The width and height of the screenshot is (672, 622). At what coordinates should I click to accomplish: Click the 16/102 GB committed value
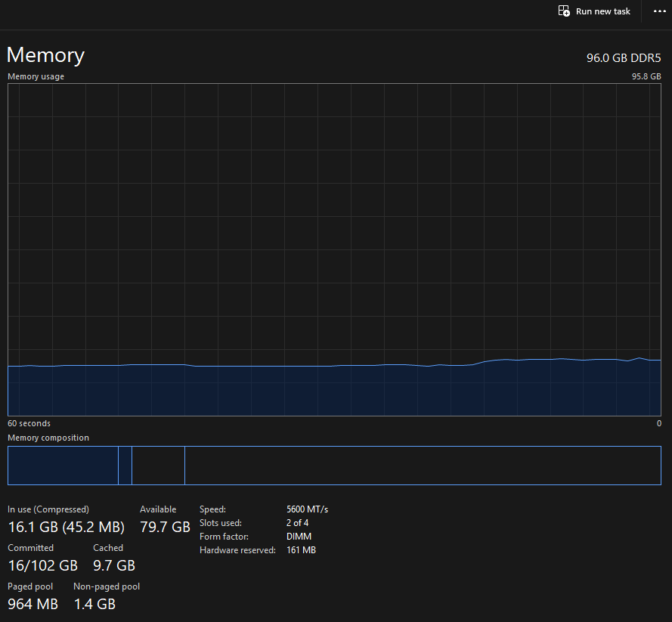pyautogui.click(x=43, y=565)
